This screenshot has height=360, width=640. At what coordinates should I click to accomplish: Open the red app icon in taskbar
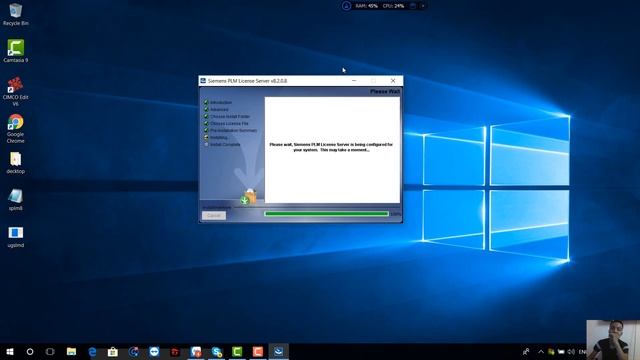175,351
